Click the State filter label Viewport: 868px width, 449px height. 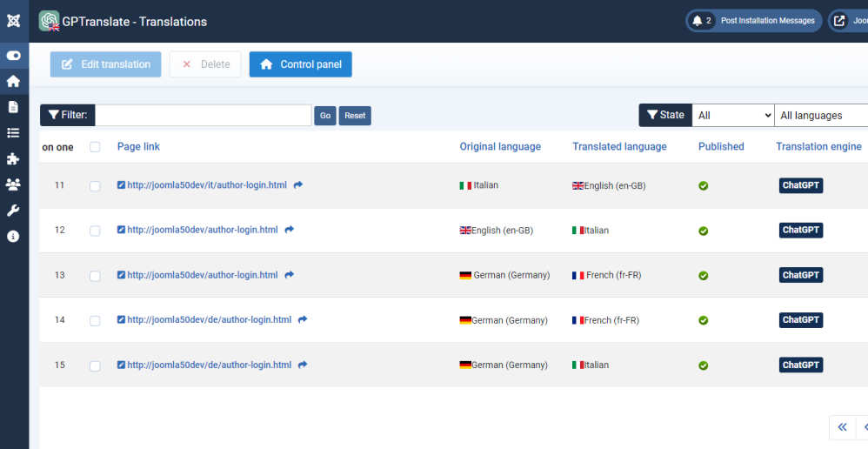(665, 115)
